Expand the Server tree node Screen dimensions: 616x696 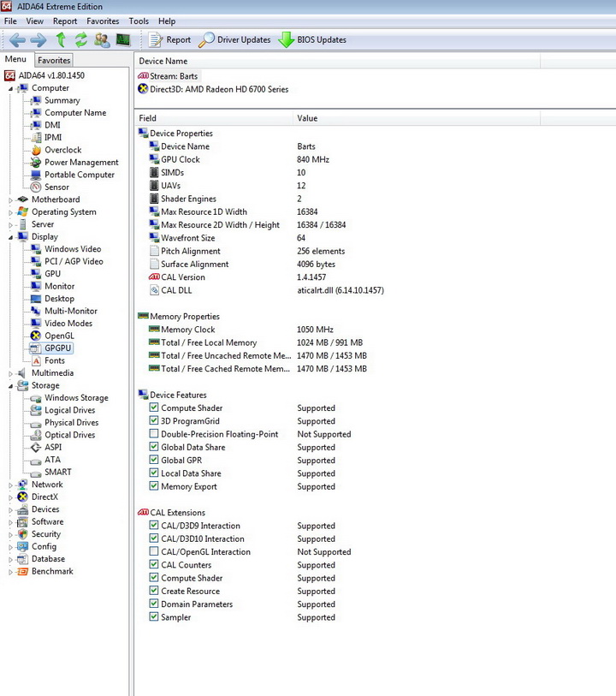10,225
